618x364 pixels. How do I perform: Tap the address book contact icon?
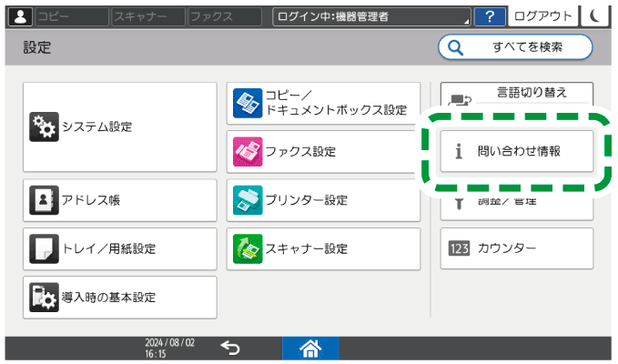pyautogui.click(x=44, y=200)
